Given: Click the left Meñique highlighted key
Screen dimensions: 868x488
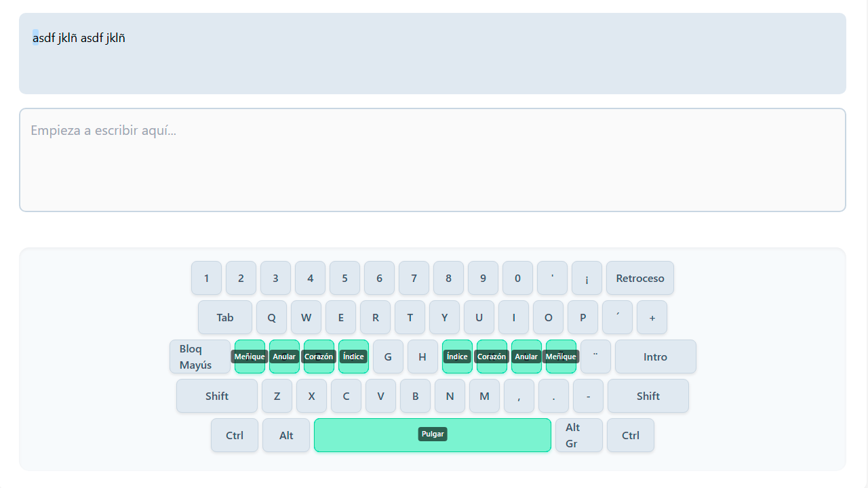Looking at the screenshot, I should [x=250, y=357].
